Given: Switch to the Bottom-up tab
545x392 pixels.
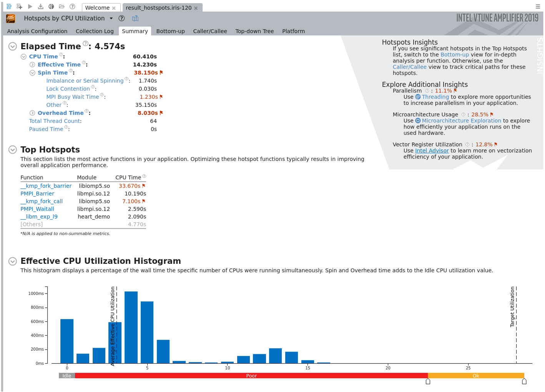Looking at the screenshot, I should tap(170, 31).
